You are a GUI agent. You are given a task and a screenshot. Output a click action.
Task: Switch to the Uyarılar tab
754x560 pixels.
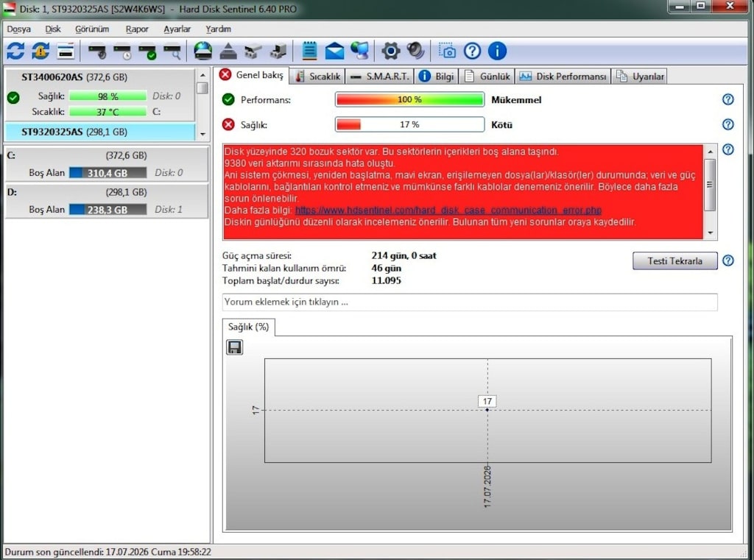coord(640,77)
